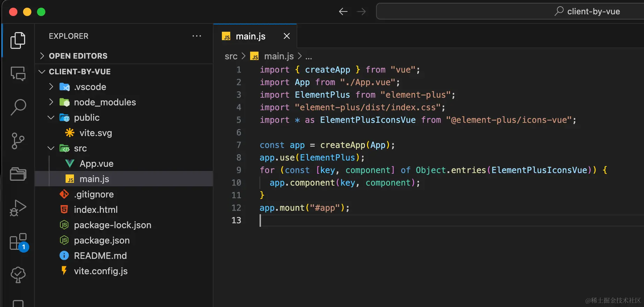Focus the client-by-vue command search box
This screenshot has height=307, width=644.
coord(510,12)
